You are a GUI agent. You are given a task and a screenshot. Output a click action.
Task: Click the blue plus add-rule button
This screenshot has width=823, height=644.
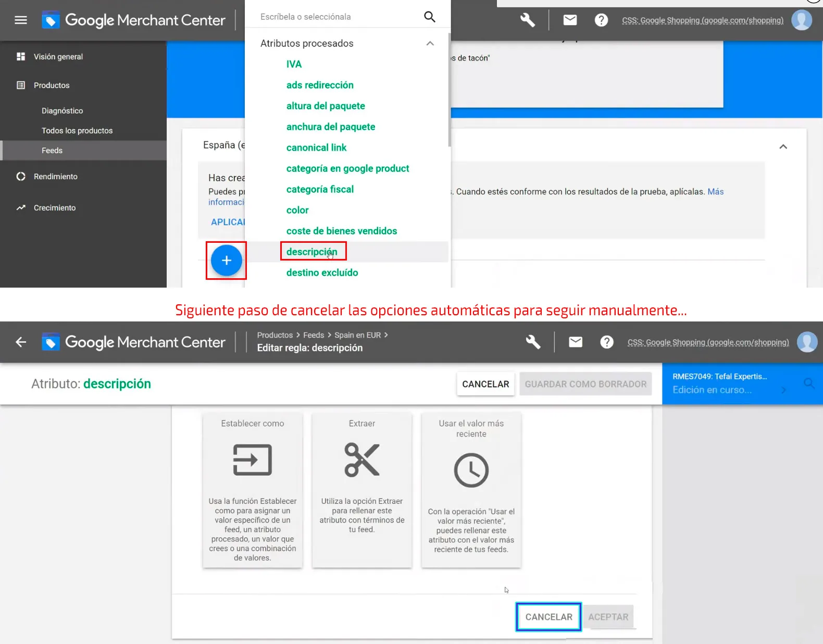[x=227, y=260]
